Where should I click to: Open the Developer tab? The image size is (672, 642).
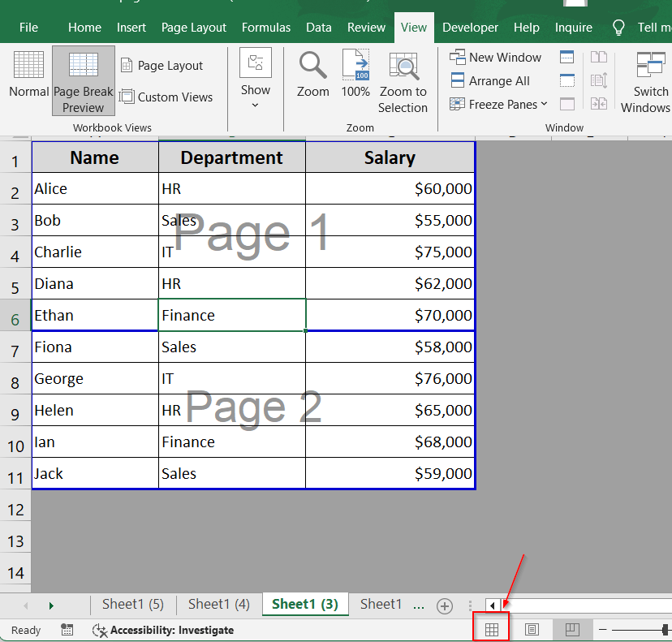tap(470, 28)
